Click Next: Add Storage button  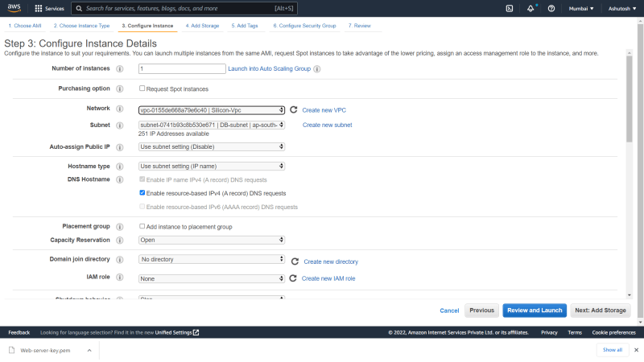(x=601, y=311)
